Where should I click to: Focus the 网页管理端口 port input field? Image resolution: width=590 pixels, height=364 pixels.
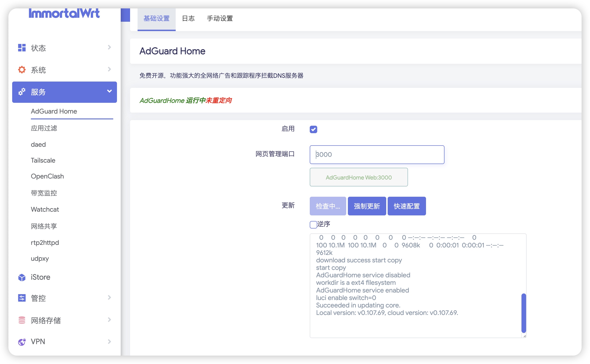click(x=377, y=155)
